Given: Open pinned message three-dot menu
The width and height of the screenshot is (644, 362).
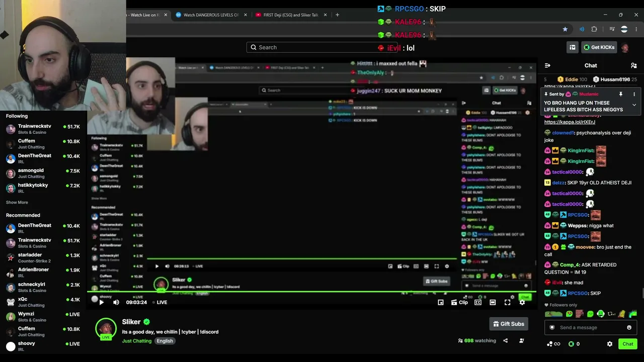Looking at the screenshot, I should click(634, 94).
